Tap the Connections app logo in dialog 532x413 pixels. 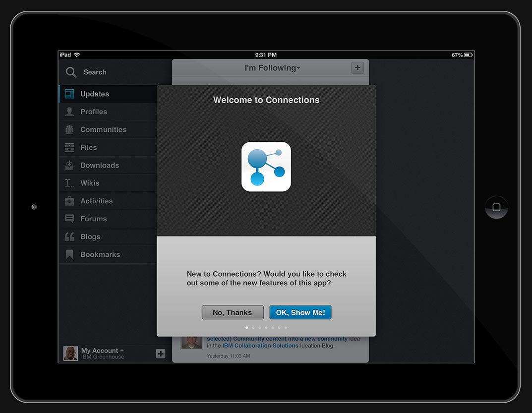(266, 167)
